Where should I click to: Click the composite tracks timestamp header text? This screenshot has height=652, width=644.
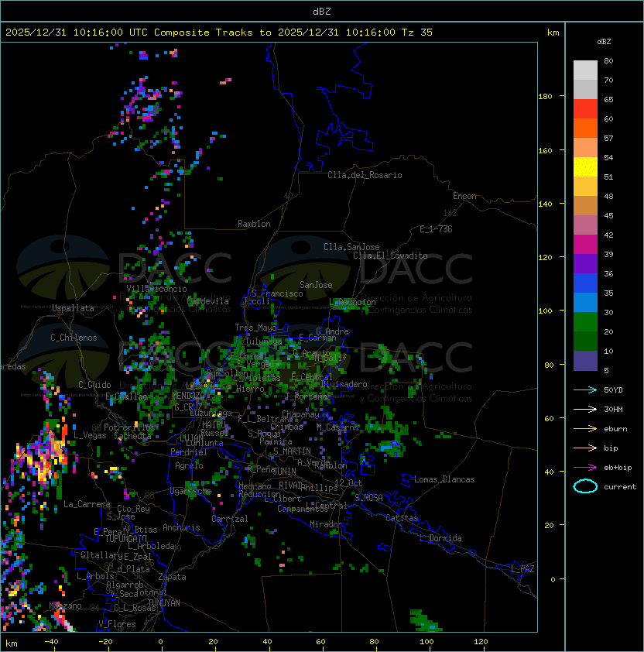click(219, 33)
